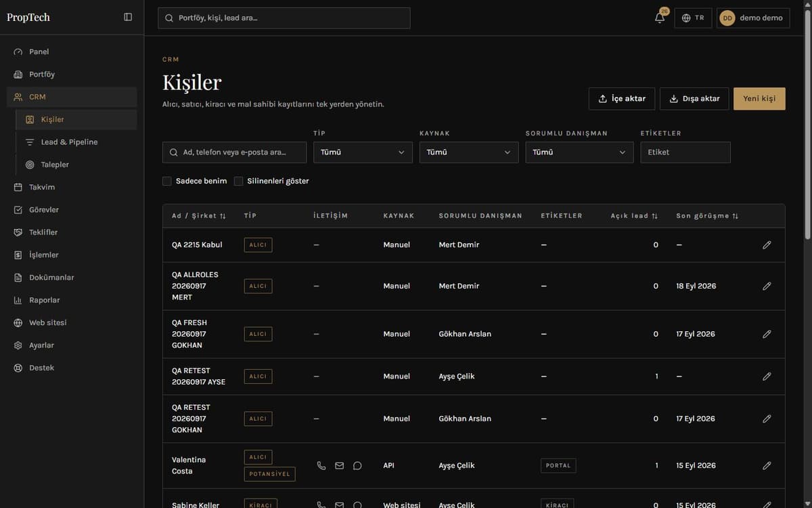The width and height of the screenshot is (812, 508).
Task: Edit the QA 2215 Kabul contact
Action: point(767,245)
